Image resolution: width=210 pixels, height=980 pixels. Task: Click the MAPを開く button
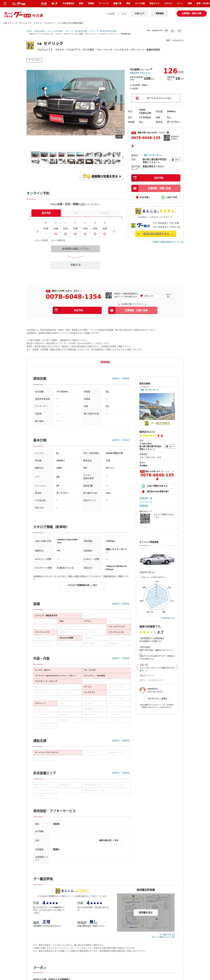click(143, 197)
